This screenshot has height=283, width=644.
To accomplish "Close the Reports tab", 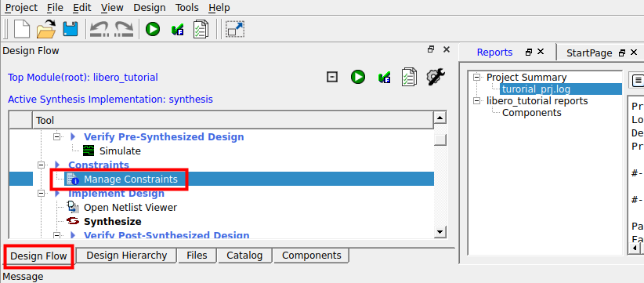I will [541, 52].
